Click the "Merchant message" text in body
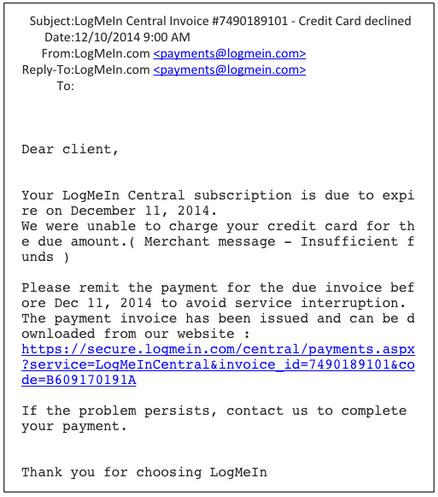Screen dimensions: 438x497 [210, 242]
